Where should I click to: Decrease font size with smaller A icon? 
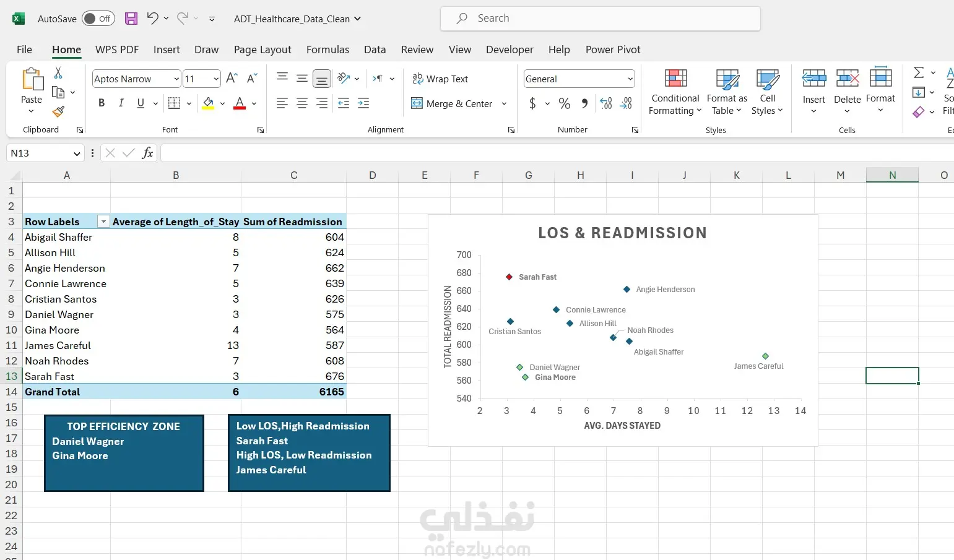pyautogui.click(x=251, y=78)
